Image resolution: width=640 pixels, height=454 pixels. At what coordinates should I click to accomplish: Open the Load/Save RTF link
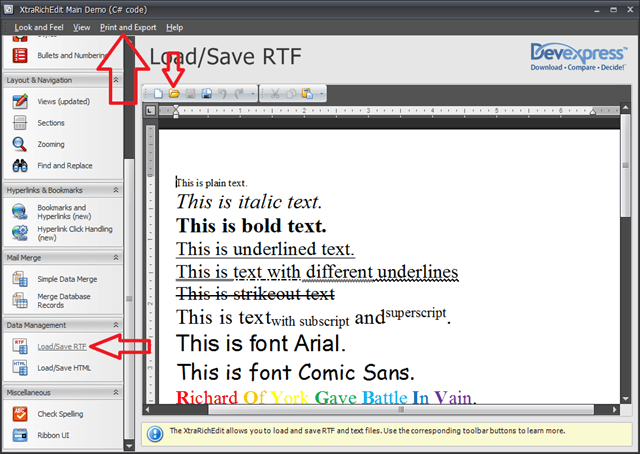[62, 347]
